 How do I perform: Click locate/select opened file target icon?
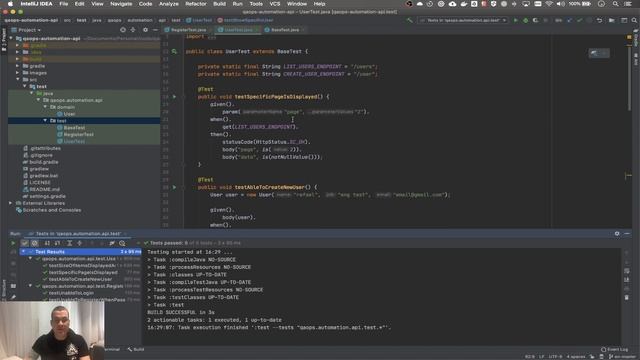(x=123, y=30)
